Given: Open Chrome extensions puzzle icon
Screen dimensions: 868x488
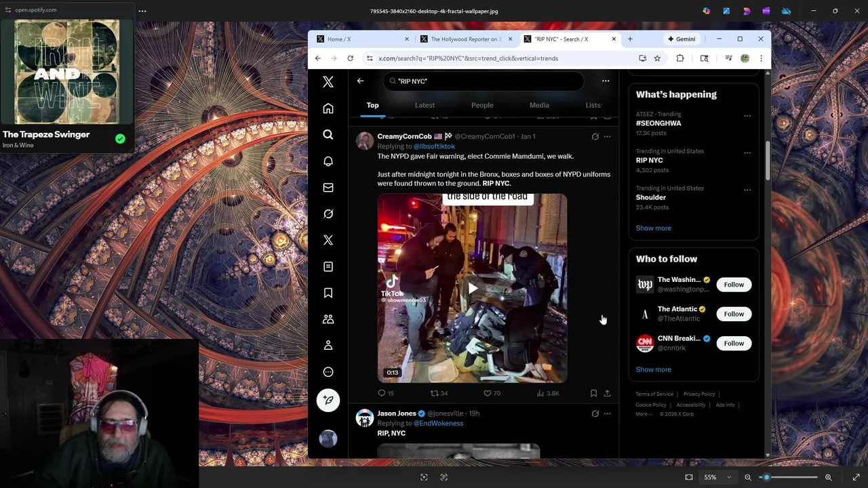Looking at the screenshot, I should pyautogui.click(x=680, y=58).
